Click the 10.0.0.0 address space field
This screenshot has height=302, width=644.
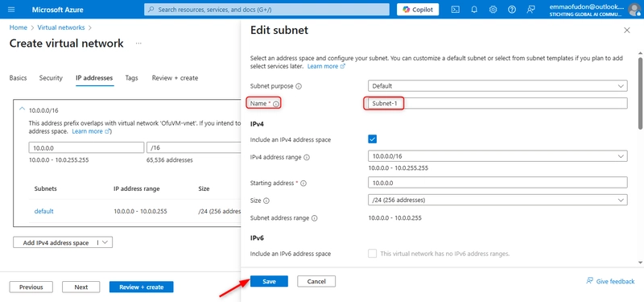pos(86,147)
